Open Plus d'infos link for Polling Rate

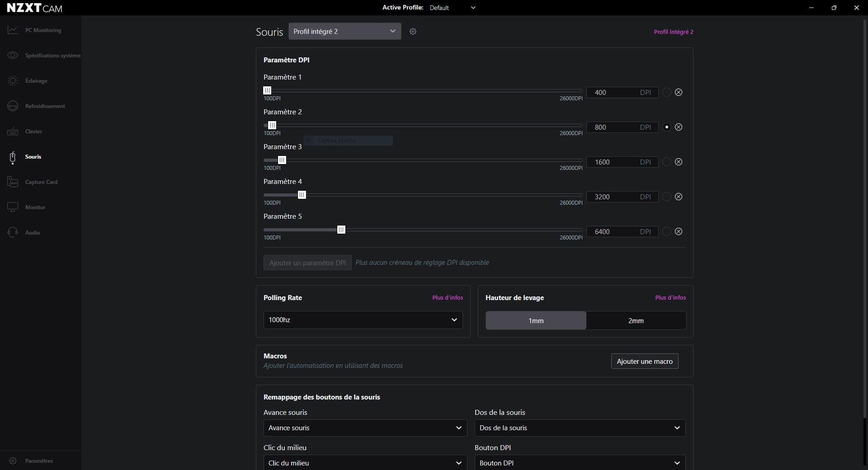pyautogui.click(x=447, y=298)
